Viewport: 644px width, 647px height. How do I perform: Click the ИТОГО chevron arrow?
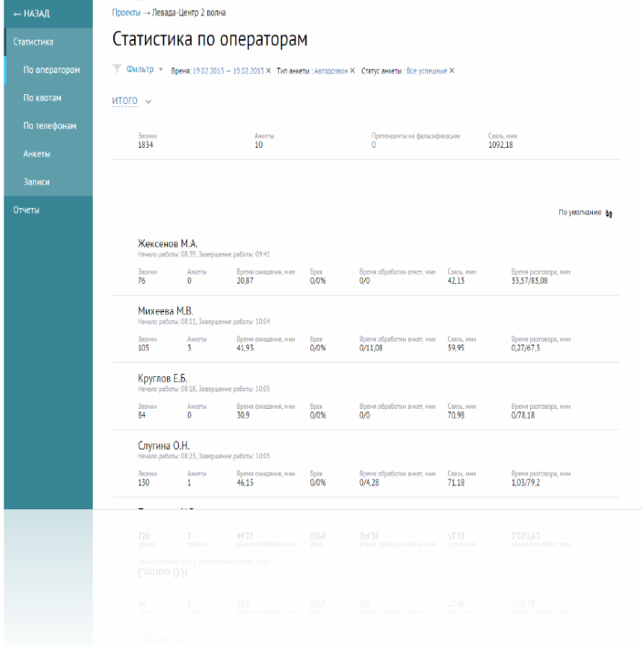[x=149, y=101]
